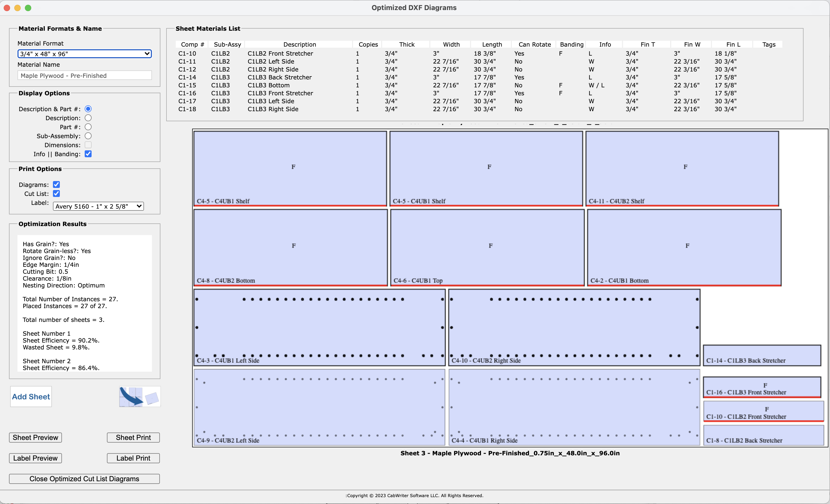Screen dimensions: 830x504
Task: Click the Width column header
Action: [x=451, y=44]
